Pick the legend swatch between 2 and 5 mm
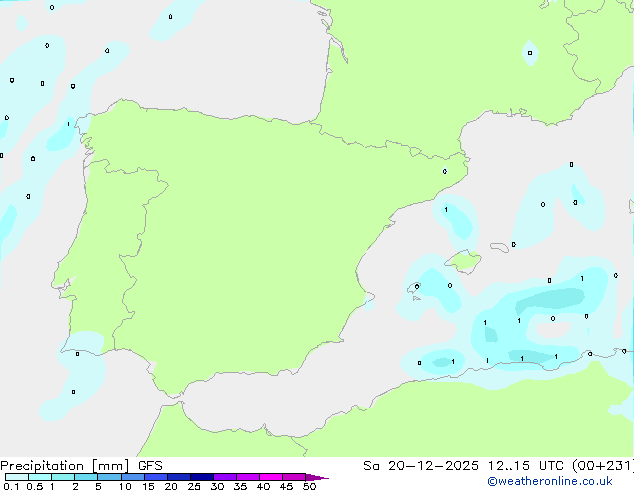Image resolution: width=634 pixels, height=490 pixels. (86, 477)
